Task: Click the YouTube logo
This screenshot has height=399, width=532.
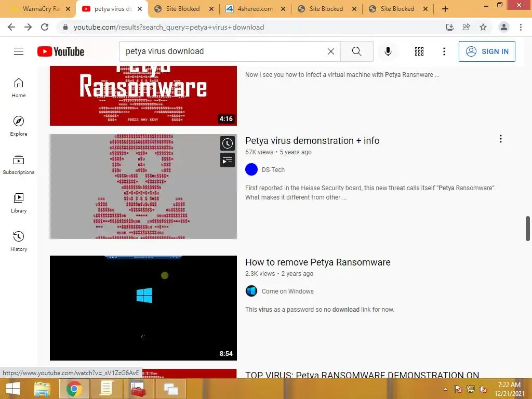Action: tap(61, 51)
